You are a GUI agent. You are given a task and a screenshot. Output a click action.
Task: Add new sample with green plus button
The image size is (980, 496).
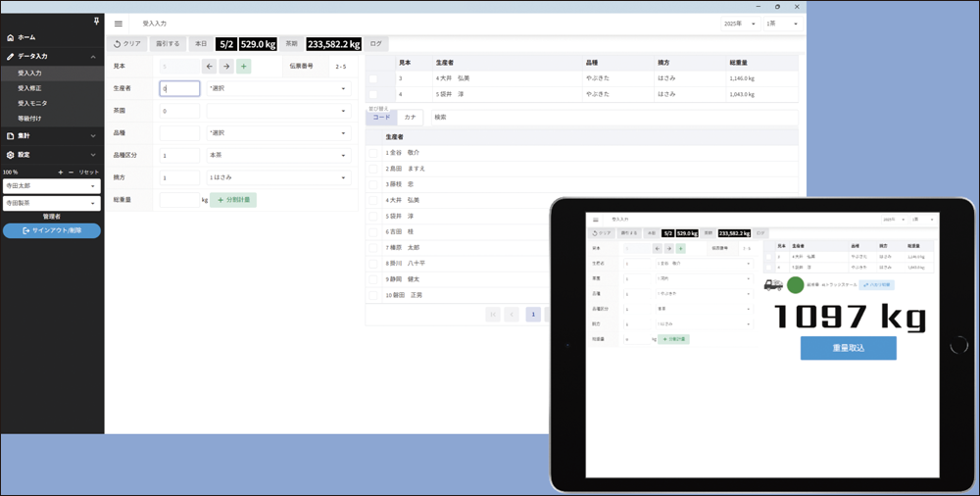244,67
